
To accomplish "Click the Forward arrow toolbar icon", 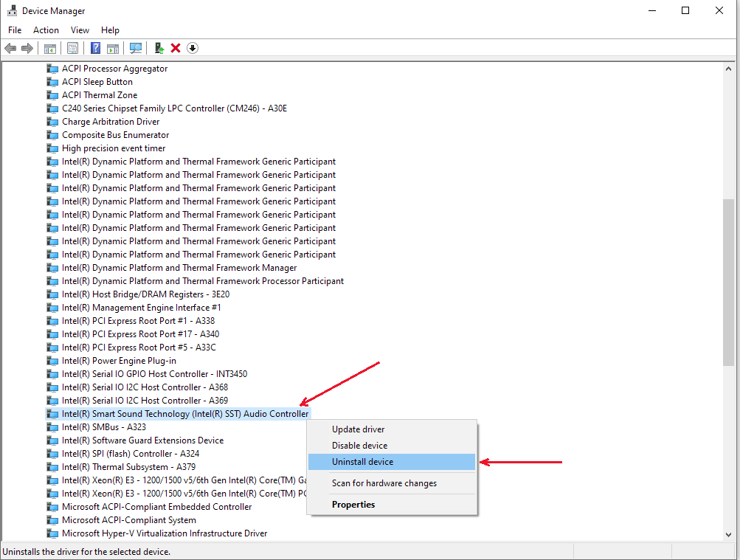I will click(27, 48).
